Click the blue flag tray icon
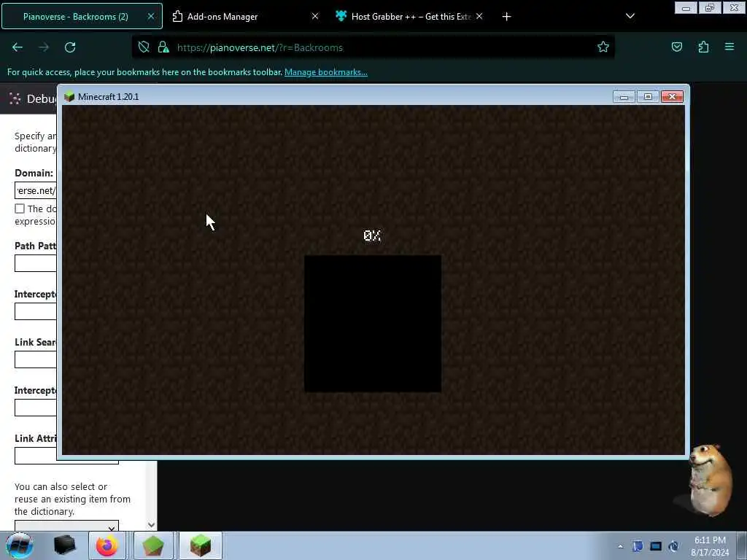The image size is (747, 560). 638,546
